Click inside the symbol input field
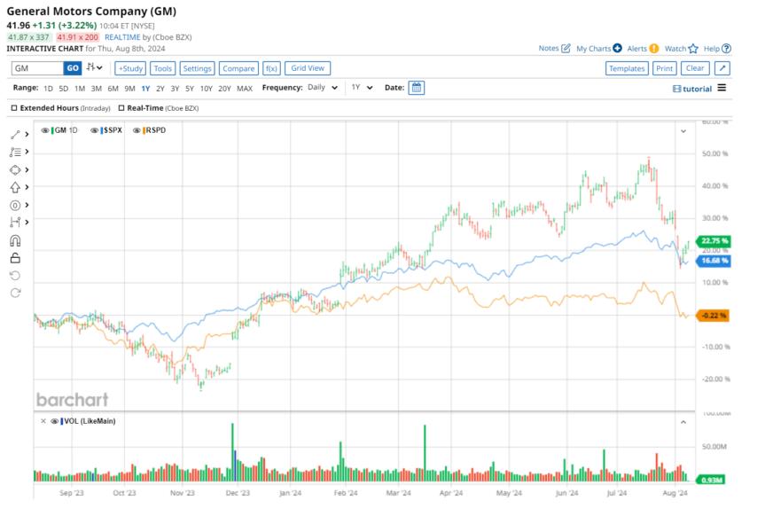The width and height of the screenshot is (773, 532). coord(35,67)
